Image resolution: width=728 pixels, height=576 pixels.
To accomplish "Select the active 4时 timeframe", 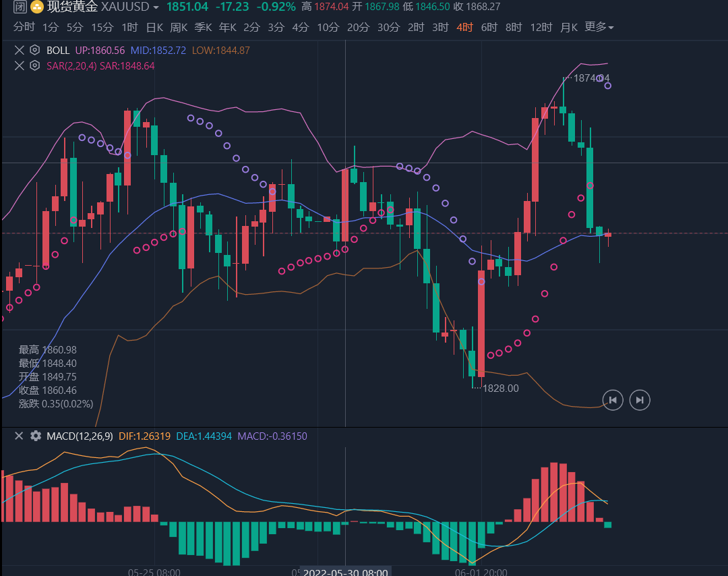I will pos(464,28).
